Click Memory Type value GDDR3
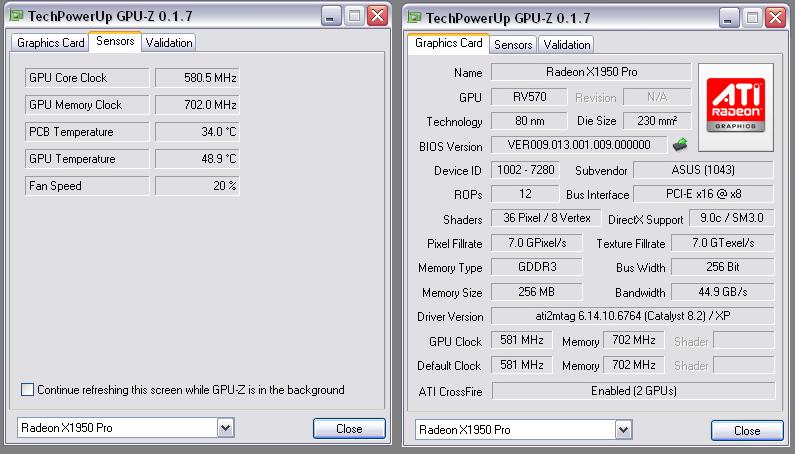The width and height of the screenshot is (795, 454). [x=537, y=267]
